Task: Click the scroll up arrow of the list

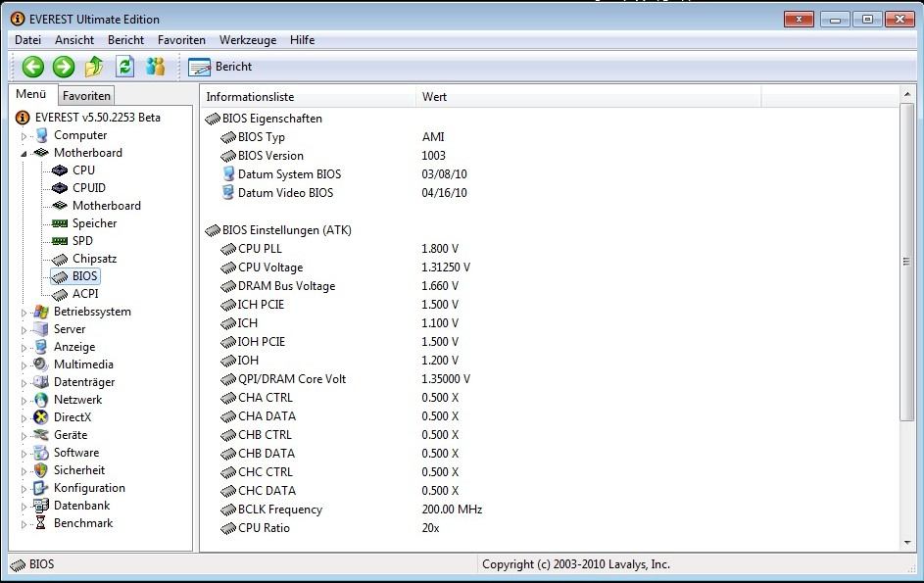Action: click(907, 94)
